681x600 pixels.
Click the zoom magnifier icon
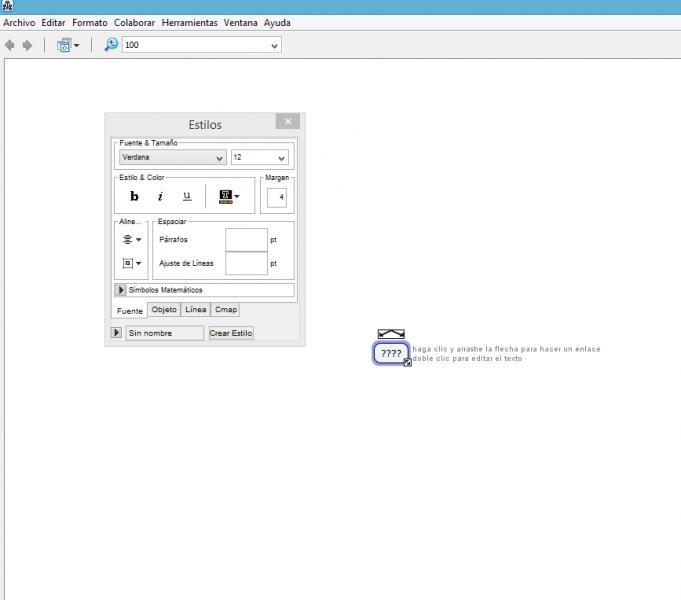(111, 45)
